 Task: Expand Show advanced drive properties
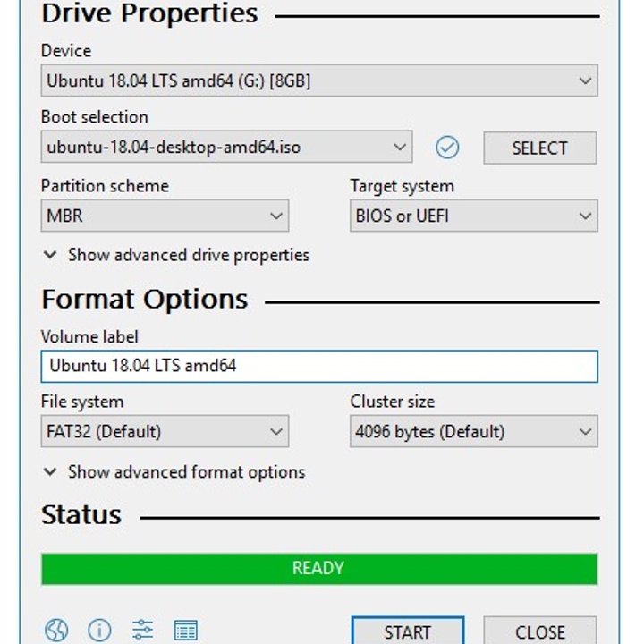[x=176, y=255]
